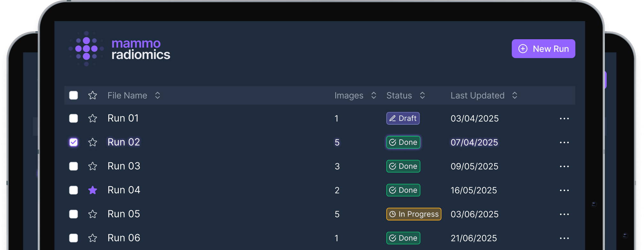Open the Run 03 file name

click(x=124, y=166)
